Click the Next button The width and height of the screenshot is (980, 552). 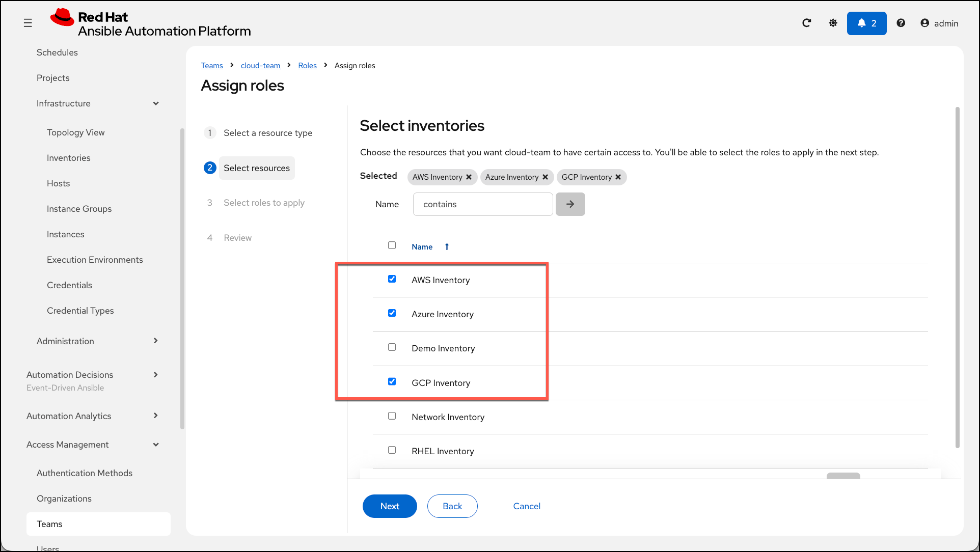point(390,506)
